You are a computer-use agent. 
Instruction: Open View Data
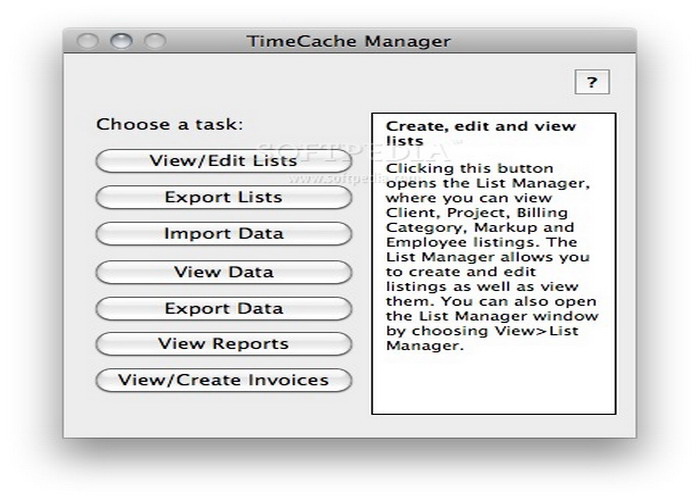coord(223,272)
